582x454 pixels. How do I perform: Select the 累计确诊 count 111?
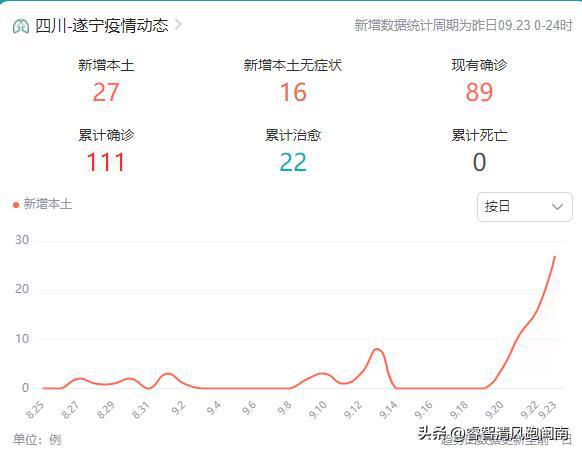pos(106,162)
